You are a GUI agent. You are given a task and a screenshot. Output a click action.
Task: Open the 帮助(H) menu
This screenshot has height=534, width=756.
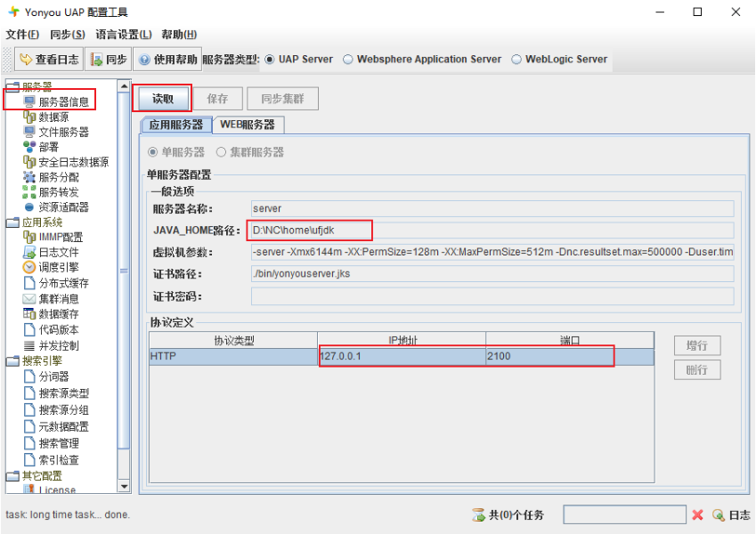point(179,34)
